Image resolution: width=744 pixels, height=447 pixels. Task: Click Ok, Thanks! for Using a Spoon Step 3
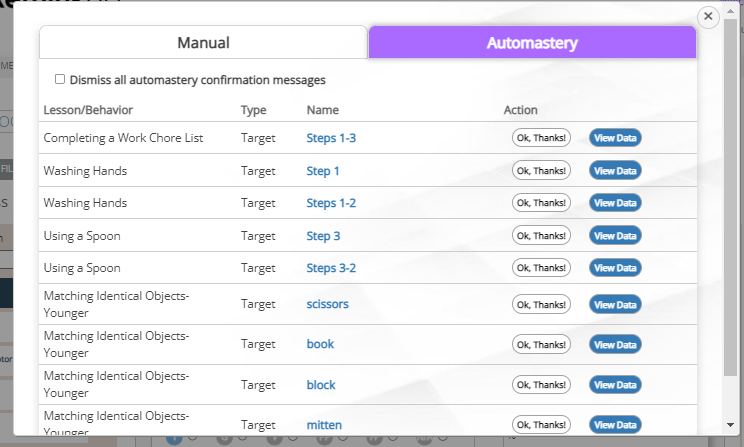(541, 236)
